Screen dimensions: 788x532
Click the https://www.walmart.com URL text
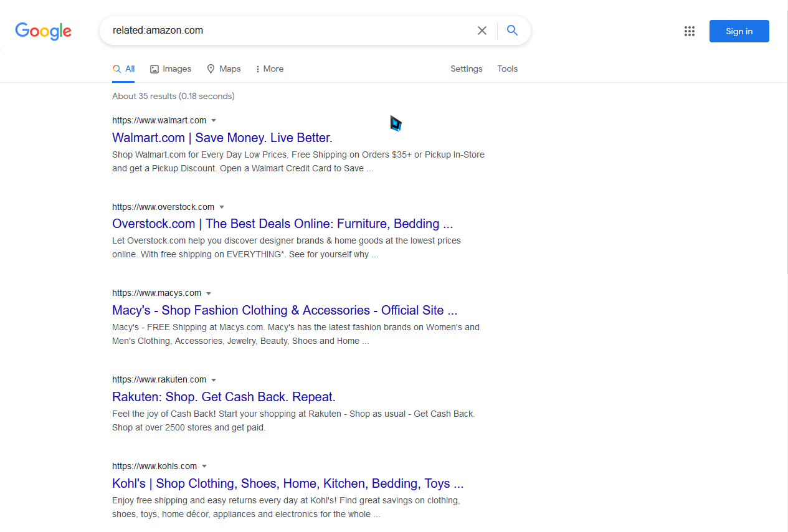(159, 120)
